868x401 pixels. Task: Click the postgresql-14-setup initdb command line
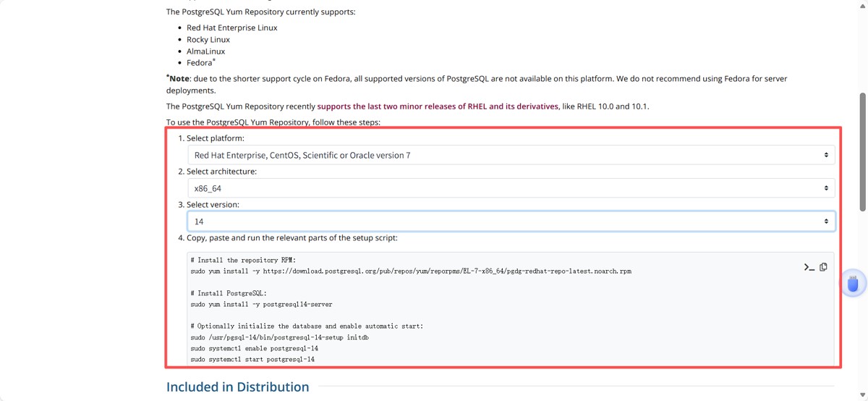(280, 337)
